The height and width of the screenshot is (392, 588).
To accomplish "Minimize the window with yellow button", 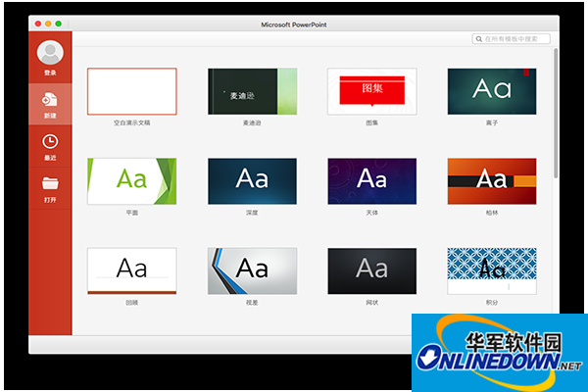I will [x=48, y=24].
